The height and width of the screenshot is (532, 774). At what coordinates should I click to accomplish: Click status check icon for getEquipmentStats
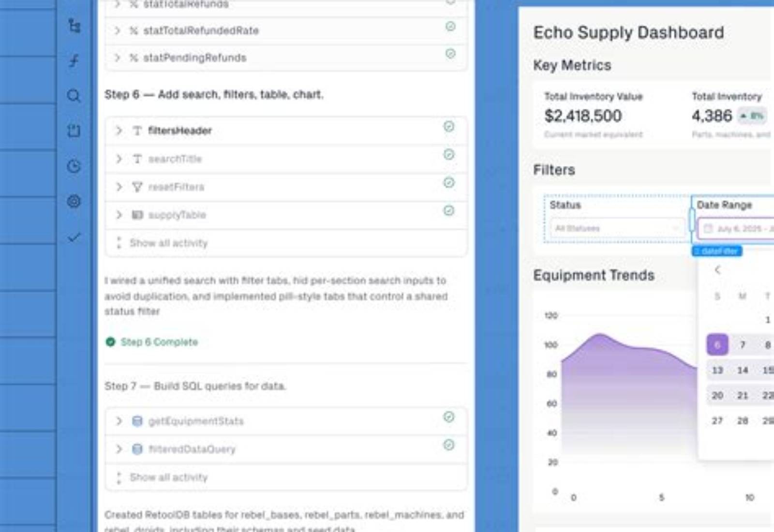pyautogui.click(x=449, y=417)
